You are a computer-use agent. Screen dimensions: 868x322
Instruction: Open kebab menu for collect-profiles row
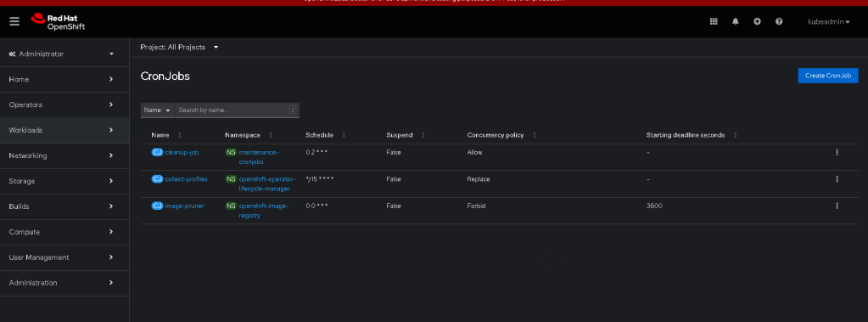(x=837, y=179)
